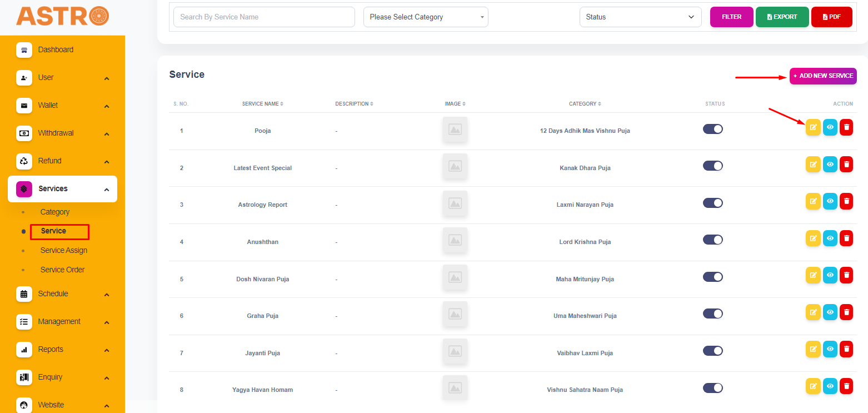The height and width of the screenshot is (413, 868).
Task: Disable the Astrology Report status switch
Action: click(713, 203)
